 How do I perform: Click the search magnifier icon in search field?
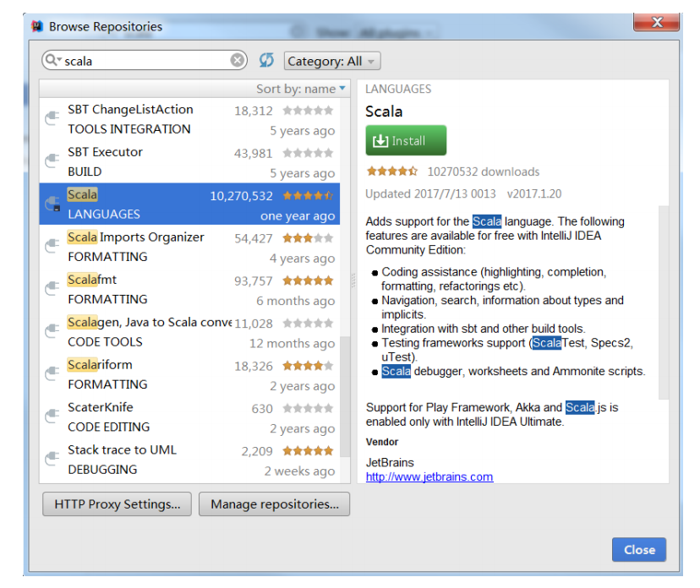[x=52, y=60]
